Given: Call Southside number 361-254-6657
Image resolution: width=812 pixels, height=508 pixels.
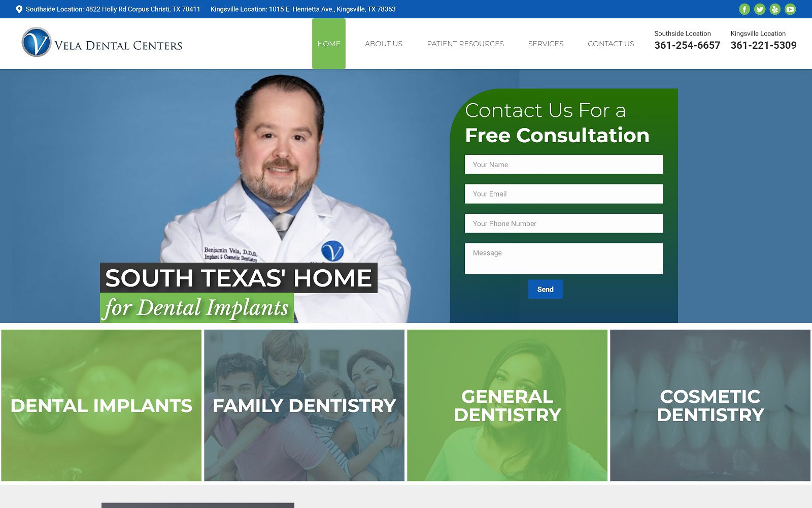Looking at the screenshot, I should [687, 45].
